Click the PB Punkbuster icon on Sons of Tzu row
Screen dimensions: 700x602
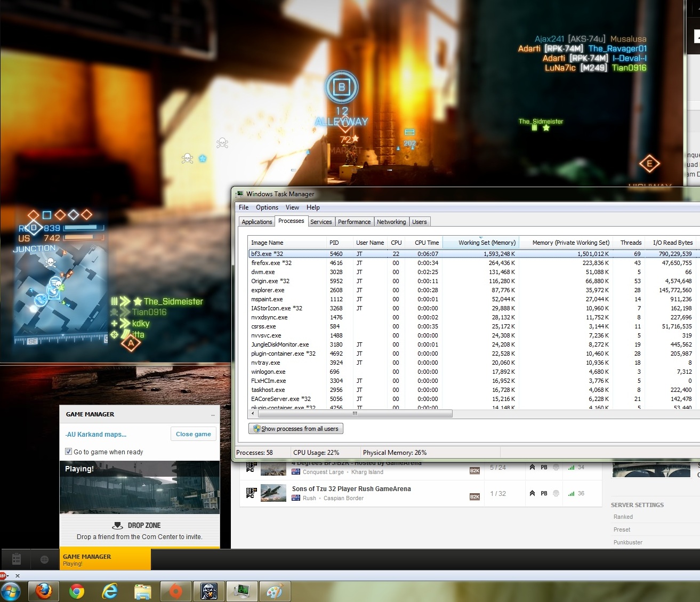pyautogui.click(x=544, y=493)
